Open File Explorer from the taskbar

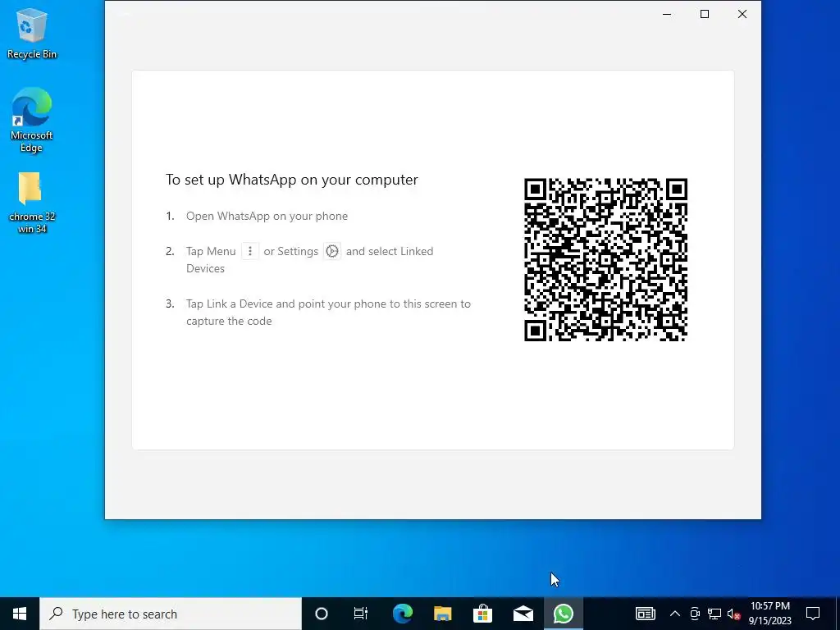tap(442, 614)
